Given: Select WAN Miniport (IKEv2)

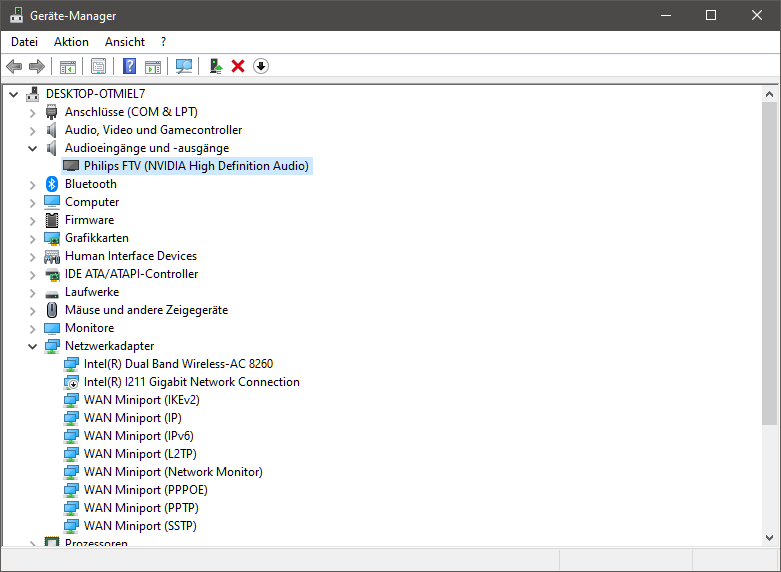Looking at the screenshot, I should (x=141, y=400).
